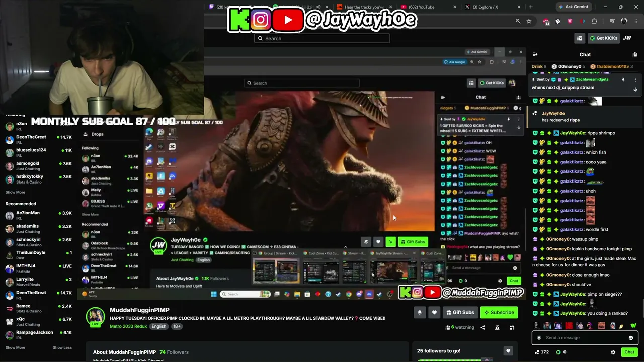Open the Chrome profile avatar
This screenshot has width=644, height=362.
(x=624, y=21)
